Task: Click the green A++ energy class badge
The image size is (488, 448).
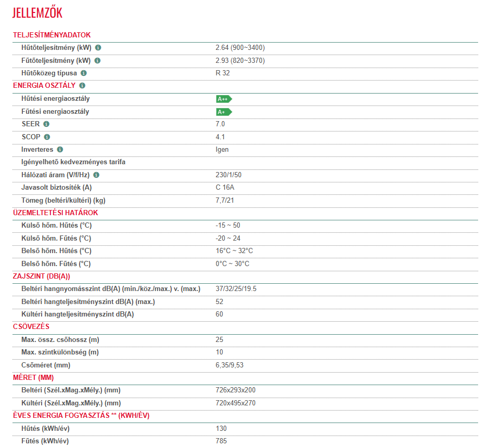Action: 224,99
